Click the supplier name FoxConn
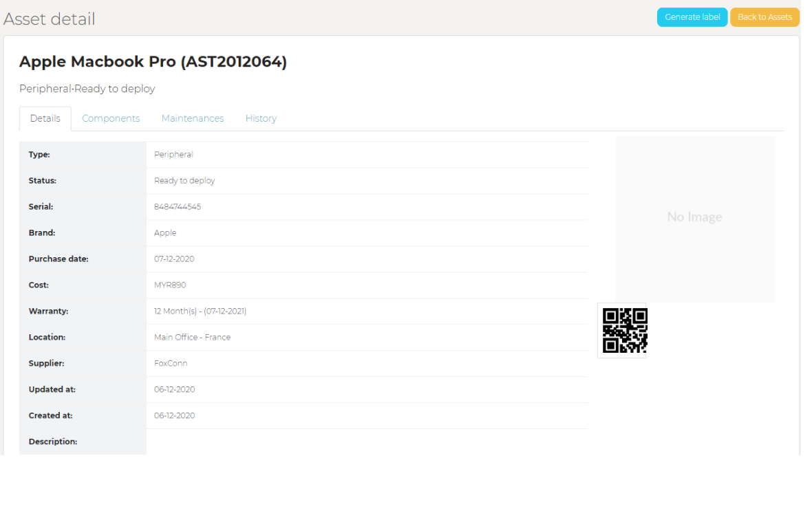 tap(171, 364)
